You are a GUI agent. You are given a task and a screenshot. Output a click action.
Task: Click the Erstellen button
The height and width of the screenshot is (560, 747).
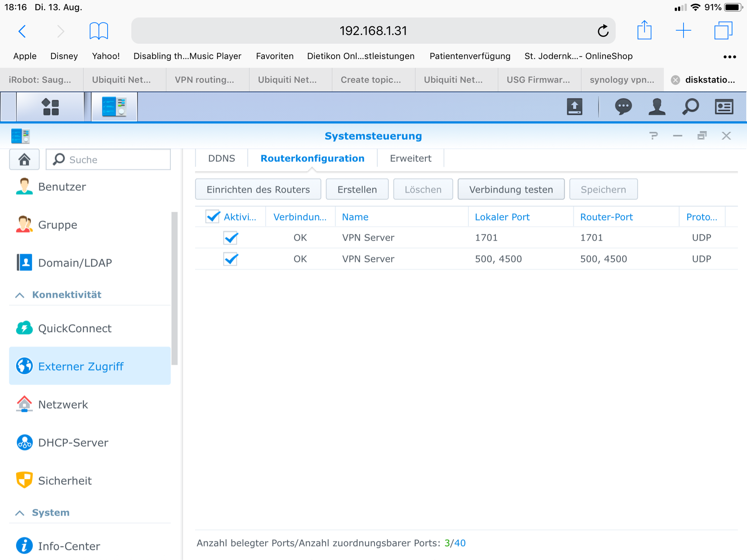click(357, 189)
